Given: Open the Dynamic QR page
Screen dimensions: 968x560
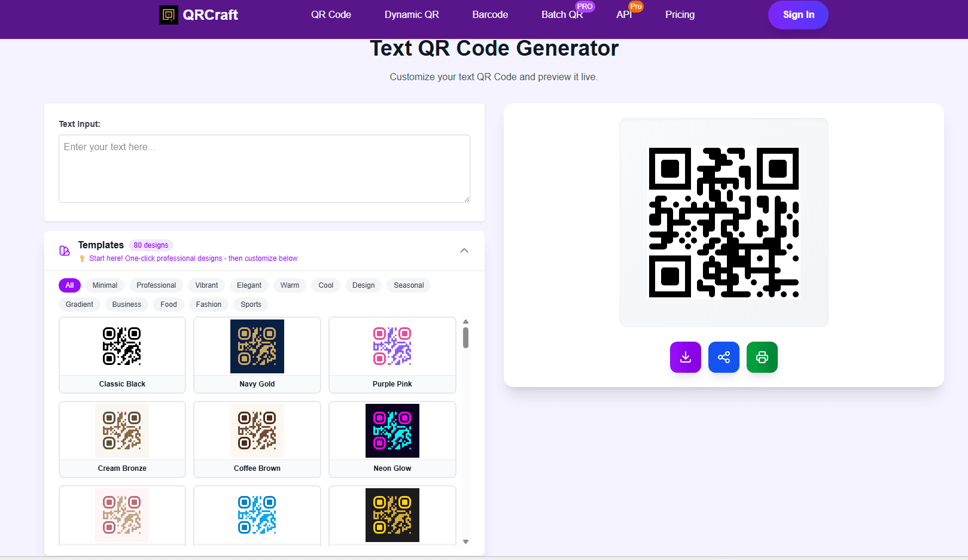Looking at the screenshot, I should point(412,14).
